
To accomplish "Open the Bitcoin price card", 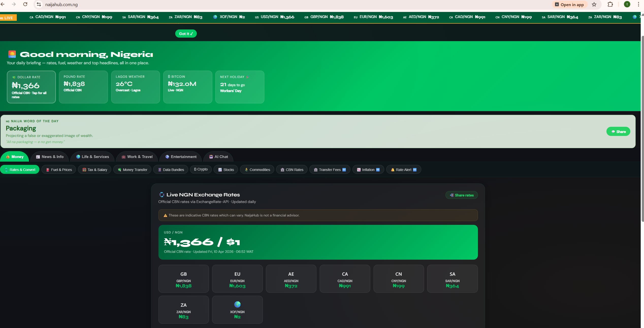I will click(188, 87).
